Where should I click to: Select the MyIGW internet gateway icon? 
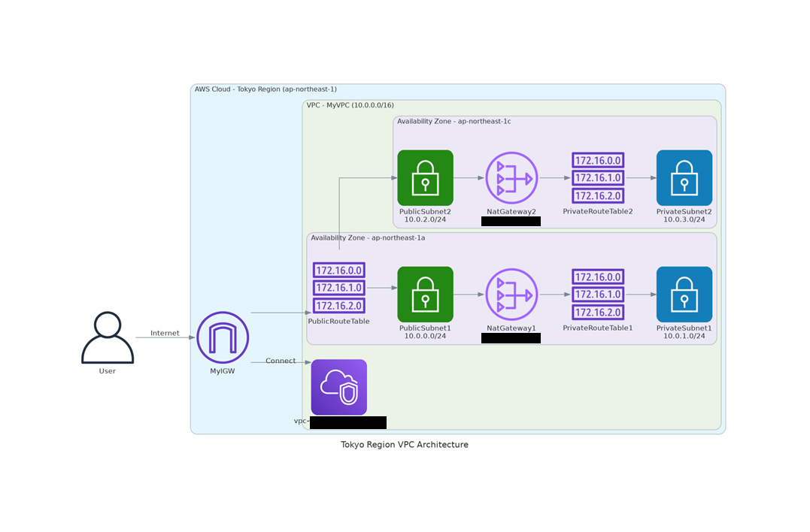pos(223,337)
